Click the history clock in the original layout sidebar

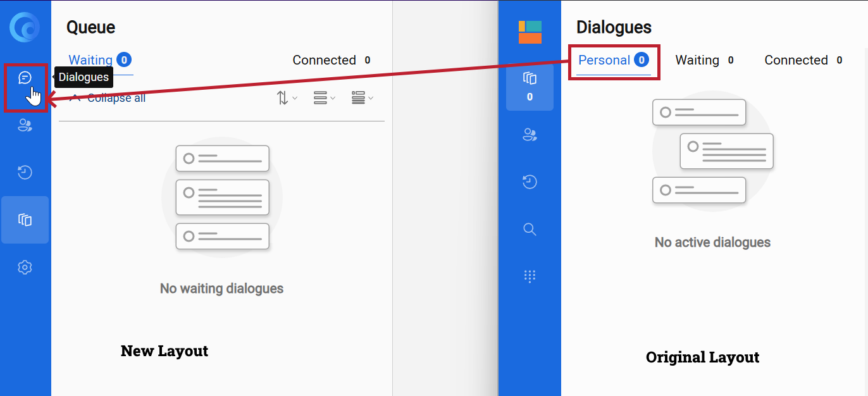[x=530, y=182]
